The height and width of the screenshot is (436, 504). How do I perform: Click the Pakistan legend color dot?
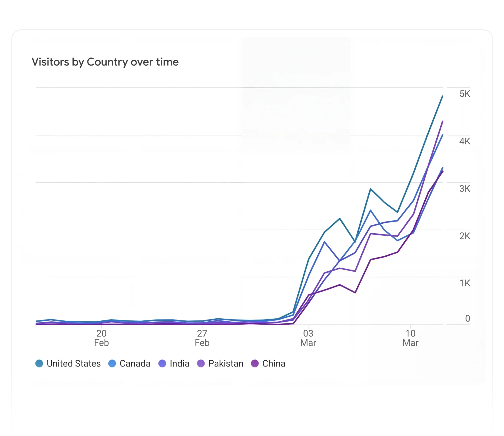pos(201,364)
